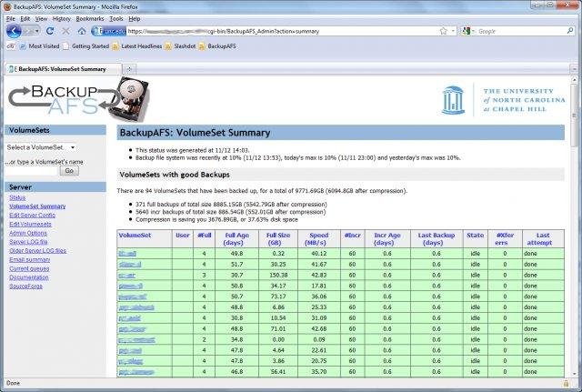Sort by Incr Age (days) header
The width and height of the screenshot is (582, 392).
pyautogui.click(x=387, y=239)
